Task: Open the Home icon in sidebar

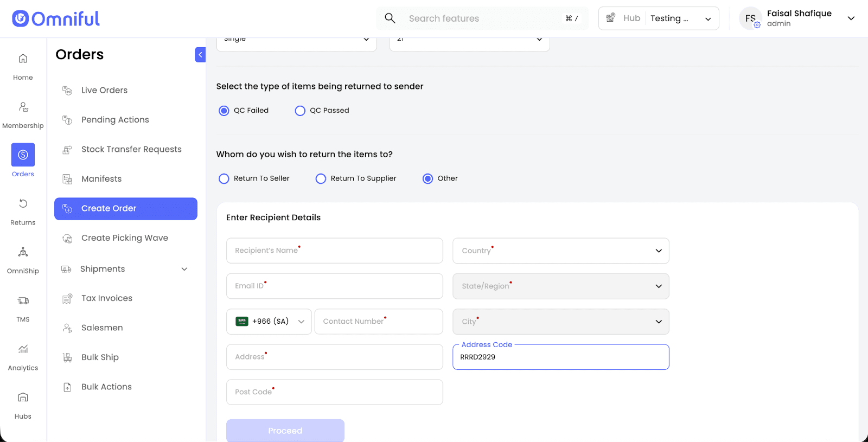Action: [23, 59]
